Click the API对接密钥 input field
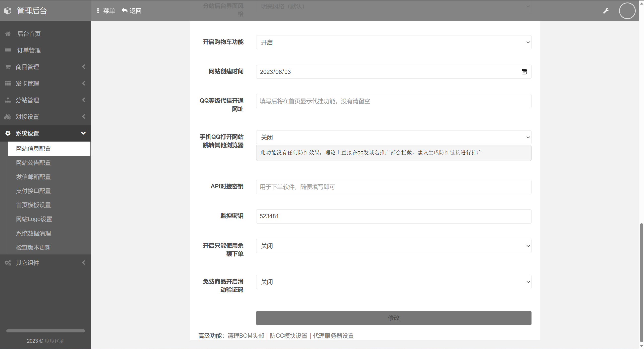Viewport: 644px width, 349px height. click(393, 187)
